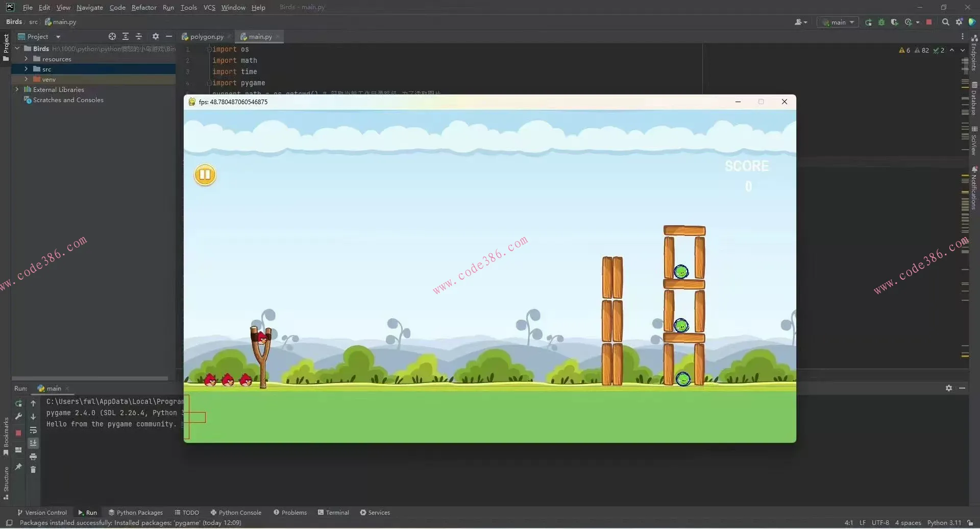Expand the External Libraries node
The width and height of the screenshot is (980, 529).
17,89
